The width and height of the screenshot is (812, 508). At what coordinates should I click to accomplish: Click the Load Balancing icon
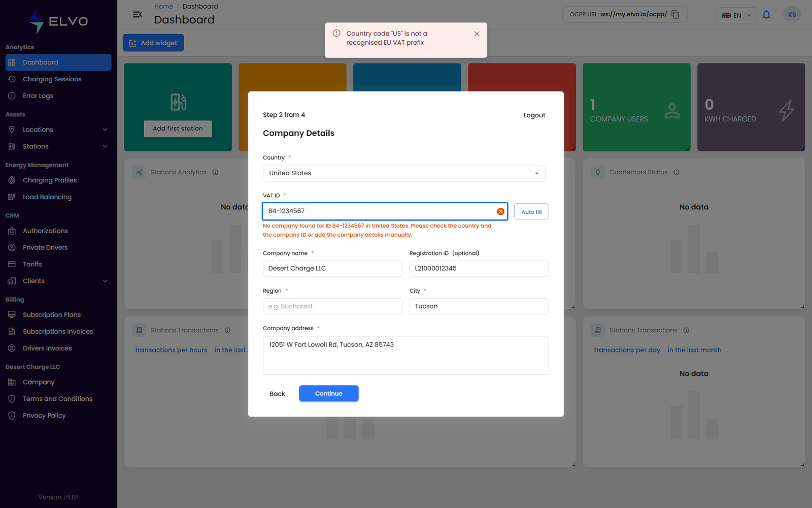click(12, 197)
